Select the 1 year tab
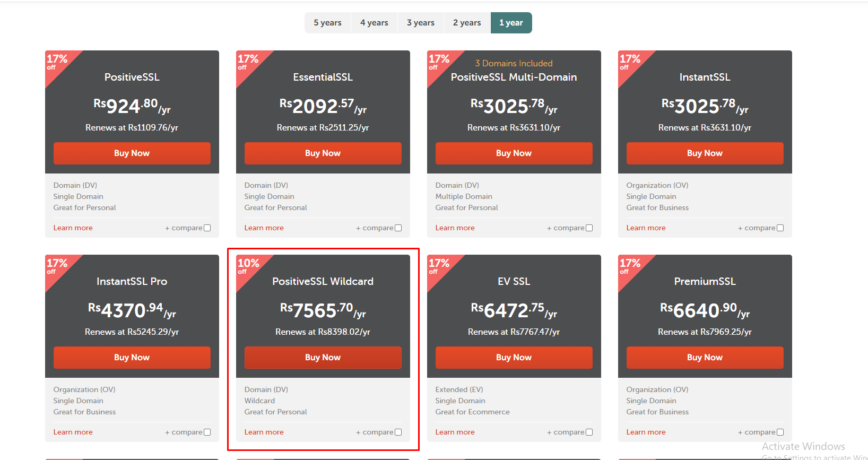Viewport: 868px width, 460px height. coord(511,23)
